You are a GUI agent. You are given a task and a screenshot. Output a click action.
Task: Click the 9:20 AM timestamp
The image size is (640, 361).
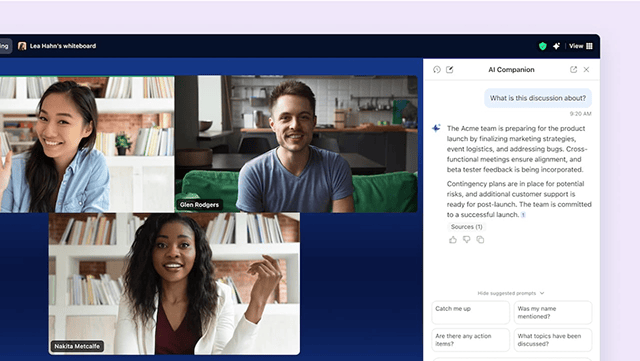580,114
